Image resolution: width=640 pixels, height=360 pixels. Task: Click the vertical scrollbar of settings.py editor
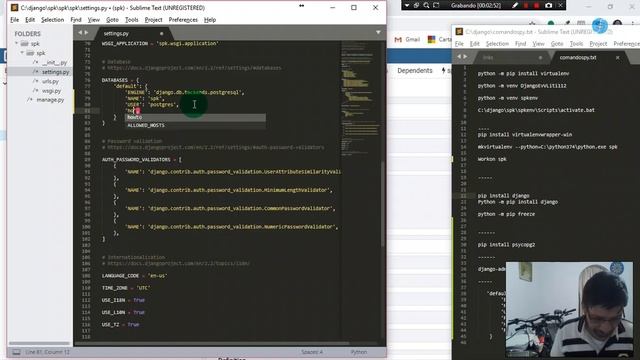[x=383, y=204]
